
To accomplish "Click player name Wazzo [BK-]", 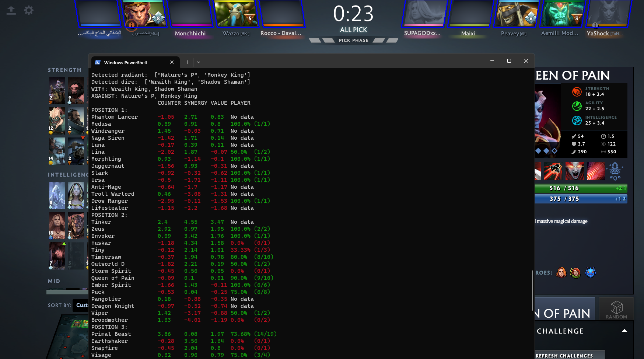I will (x=236, y=34).
